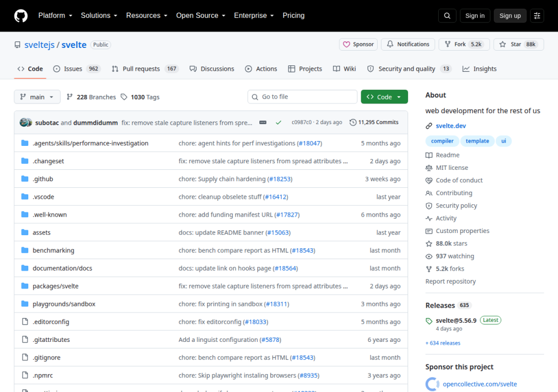
Task: Open Security and quality tab
Action: pyautogui.click(x=409, y=69)
